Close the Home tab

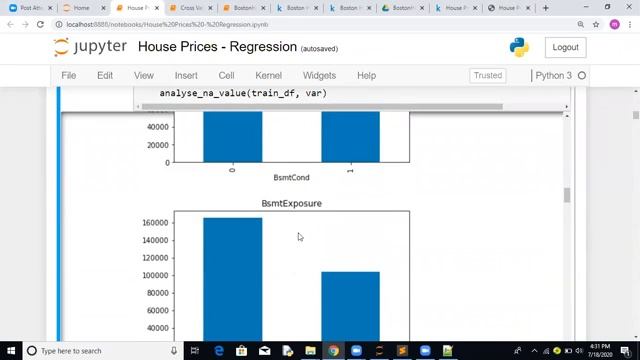coord(103,8)
